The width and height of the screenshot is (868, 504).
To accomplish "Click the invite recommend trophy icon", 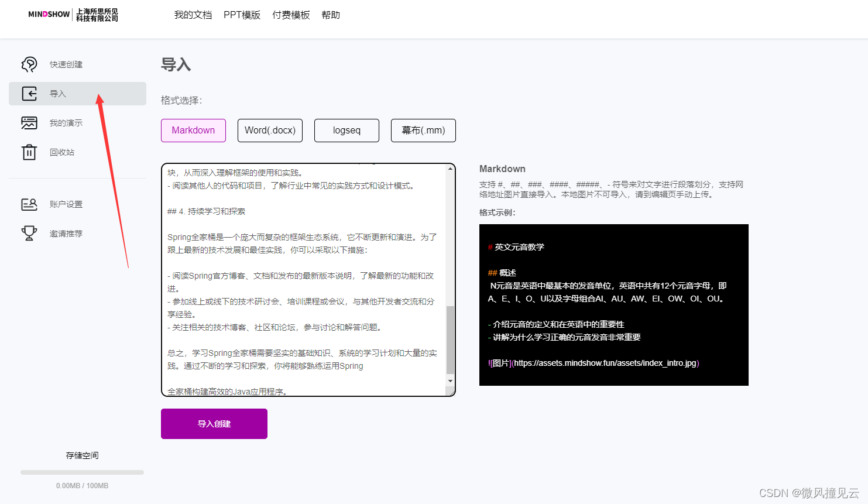I will (29, 233).
